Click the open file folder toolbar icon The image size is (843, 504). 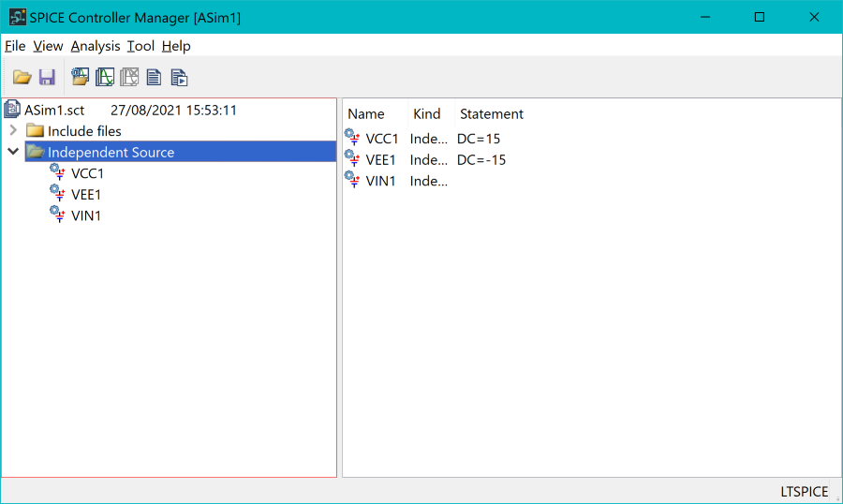[x=22, y=78]
